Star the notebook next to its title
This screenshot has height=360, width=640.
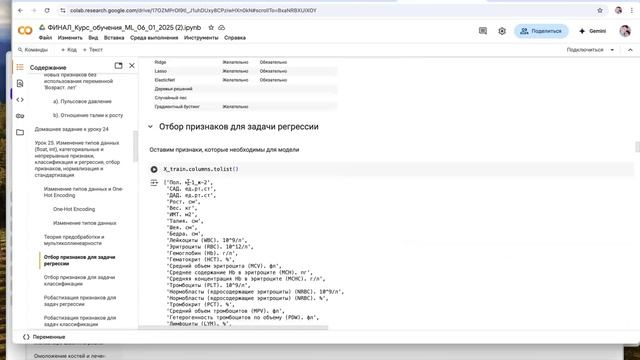[x=211, y=27]
